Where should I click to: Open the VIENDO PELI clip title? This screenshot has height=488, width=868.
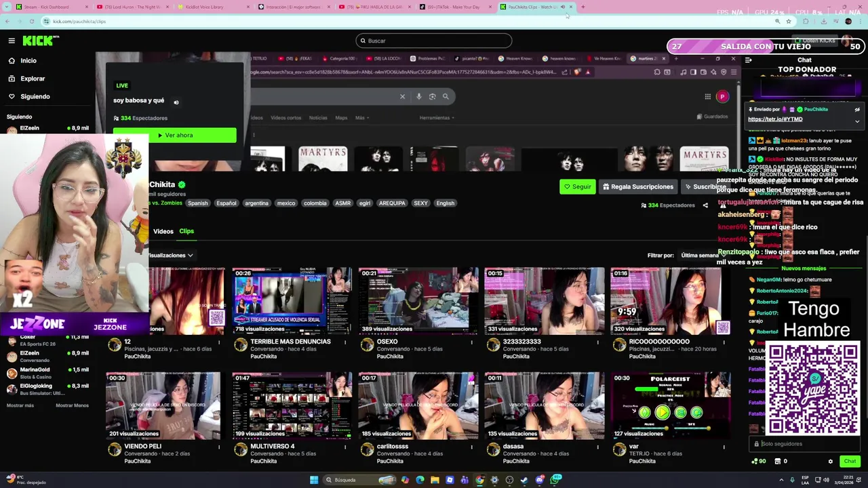coord(142,447)
